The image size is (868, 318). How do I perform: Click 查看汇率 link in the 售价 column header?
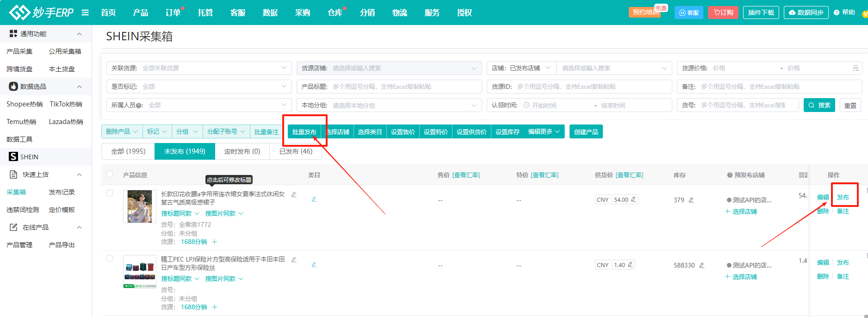(x=466, y=175)
